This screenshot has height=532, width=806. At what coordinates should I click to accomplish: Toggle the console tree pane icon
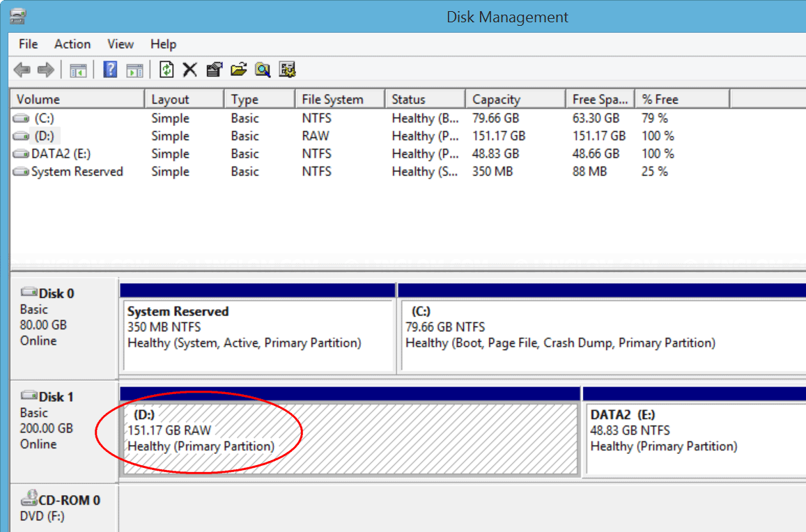point(78,70)
